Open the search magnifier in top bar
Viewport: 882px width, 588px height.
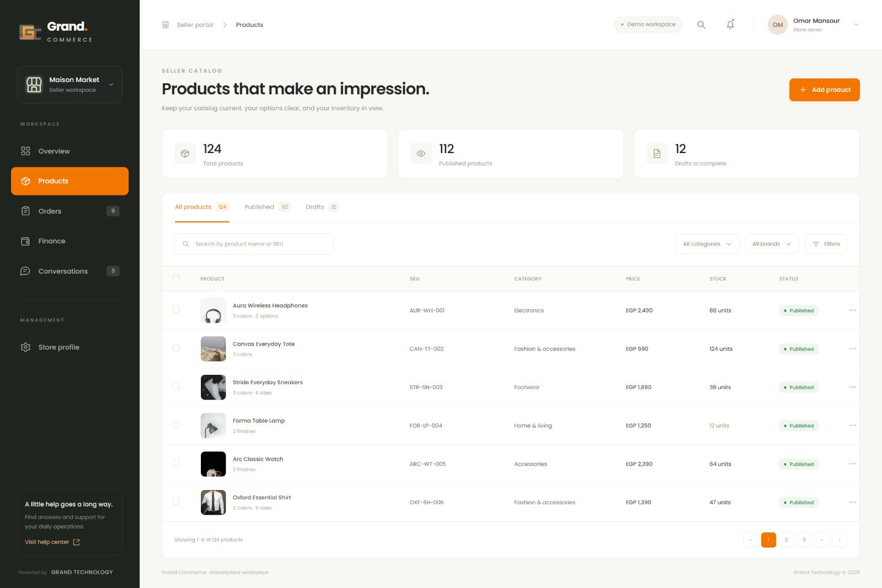click(701, 25)
